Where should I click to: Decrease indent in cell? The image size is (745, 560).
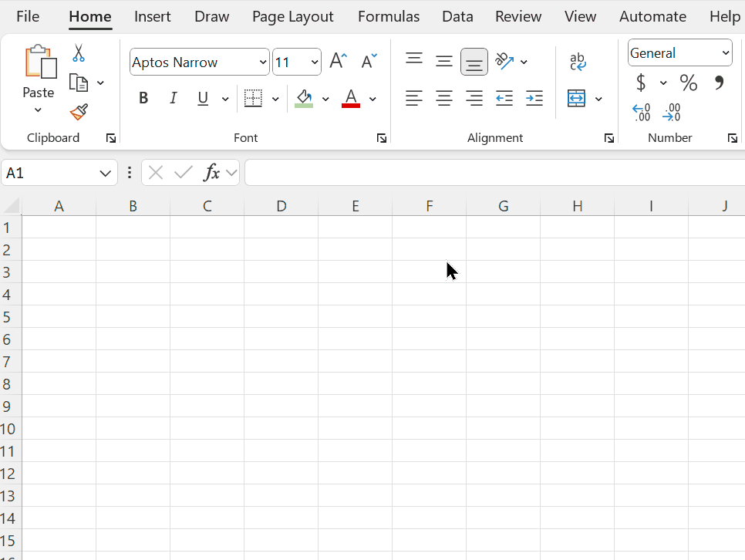click(504, 99)
